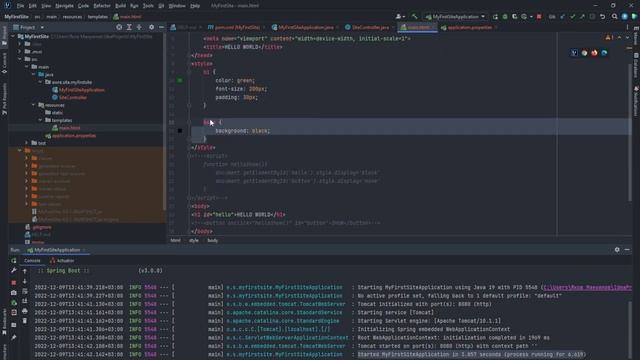Viewport: 640px width, 360px height.
Task: Click green color swatch in gutter
Action: pyautogui.click(x=180, y=80)
